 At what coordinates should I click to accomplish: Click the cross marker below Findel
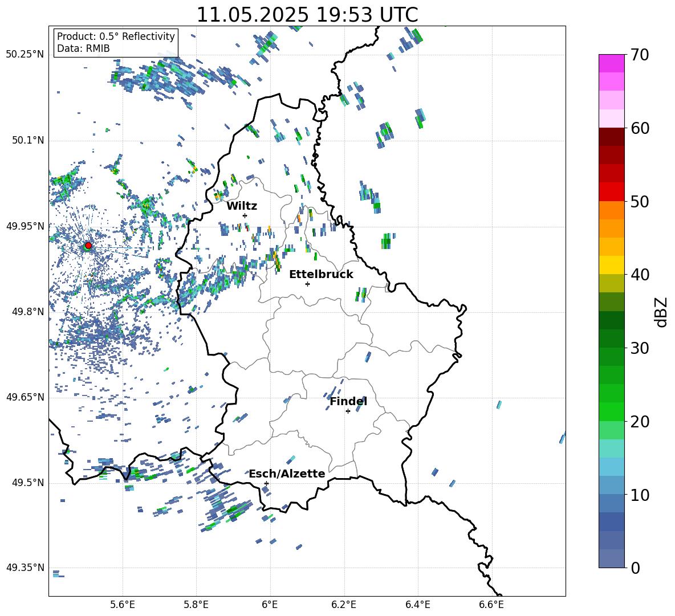(348, 411)
